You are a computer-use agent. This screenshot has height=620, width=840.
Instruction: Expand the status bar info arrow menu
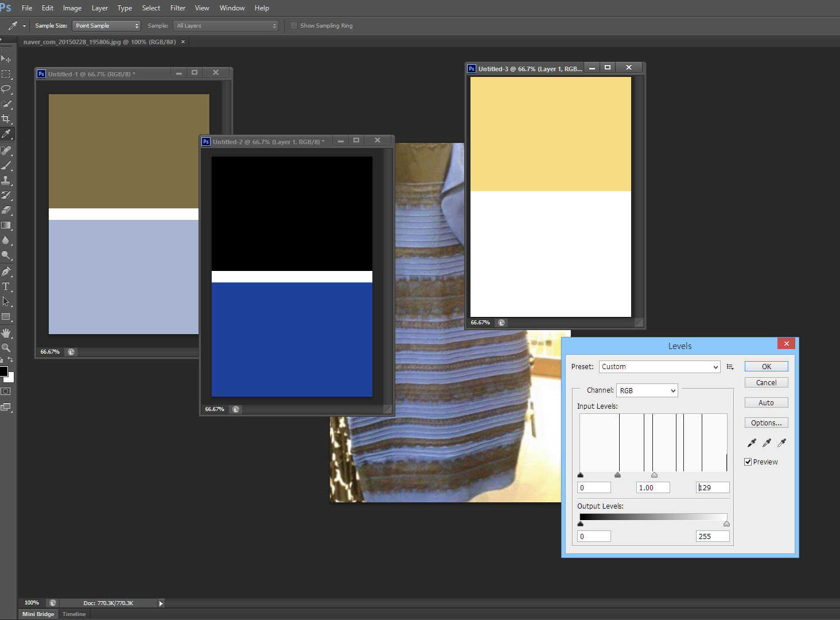(161, 603)
